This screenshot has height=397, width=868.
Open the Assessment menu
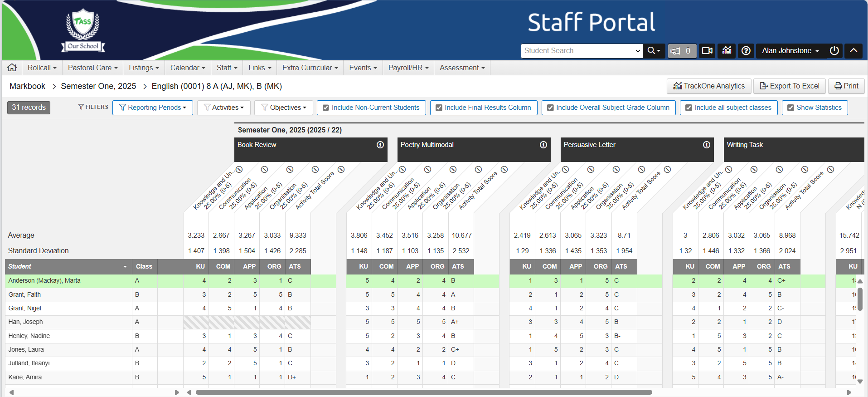pyautogui.click(x=462, y=68)
